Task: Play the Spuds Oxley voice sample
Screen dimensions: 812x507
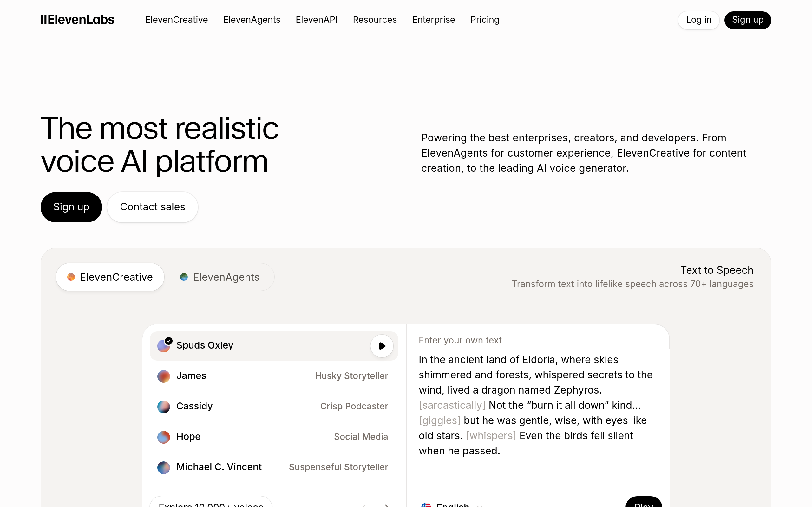Action: [382, 346]
